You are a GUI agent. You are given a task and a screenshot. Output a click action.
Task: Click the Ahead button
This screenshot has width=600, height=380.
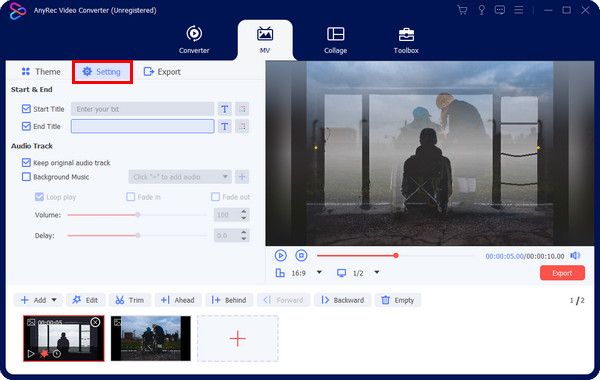pyautogui.click(x=178, y=300)
